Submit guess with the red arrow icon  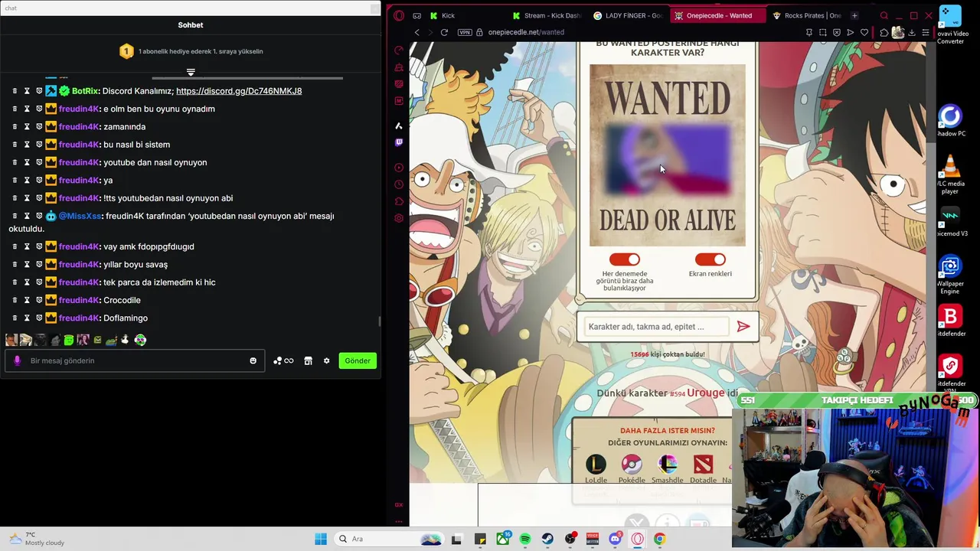743,327
